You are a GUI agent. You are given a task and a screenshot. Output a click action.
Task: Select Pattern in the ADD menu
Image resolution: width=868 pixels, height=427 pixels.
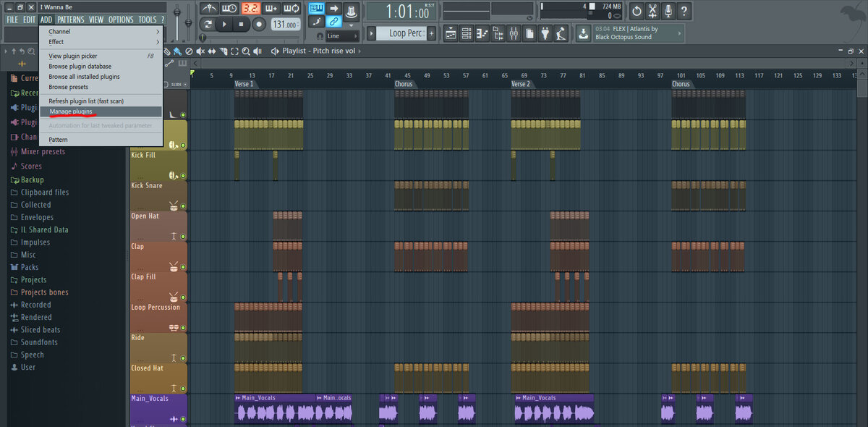click(101, 139)
